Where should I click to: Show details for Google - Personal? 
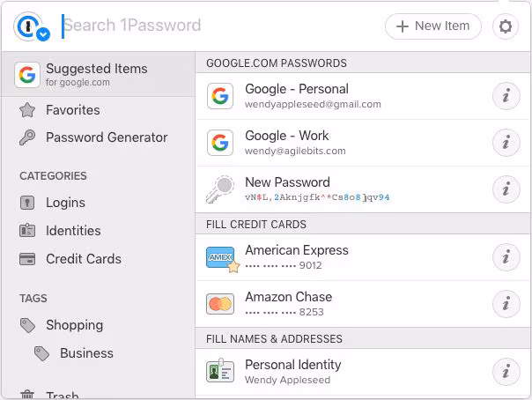click(506, 96)
